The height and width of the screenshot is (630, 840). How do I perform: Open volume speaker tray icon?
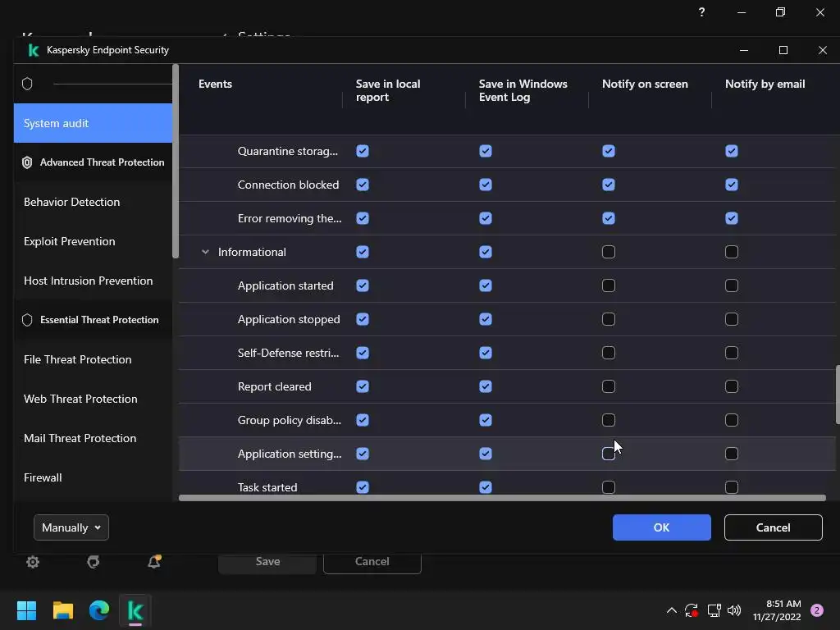(734, 610)
